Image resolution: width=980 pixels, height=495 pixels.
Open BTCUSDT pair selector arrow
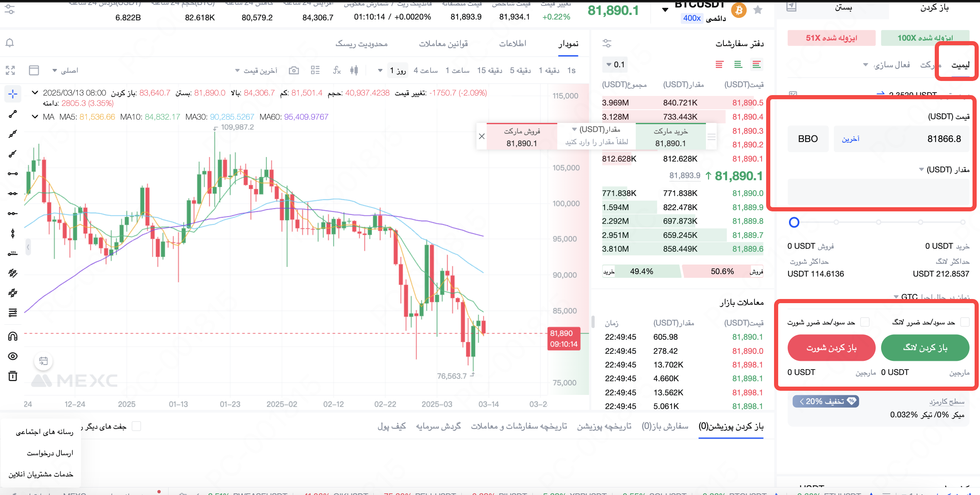pos(665,10)
